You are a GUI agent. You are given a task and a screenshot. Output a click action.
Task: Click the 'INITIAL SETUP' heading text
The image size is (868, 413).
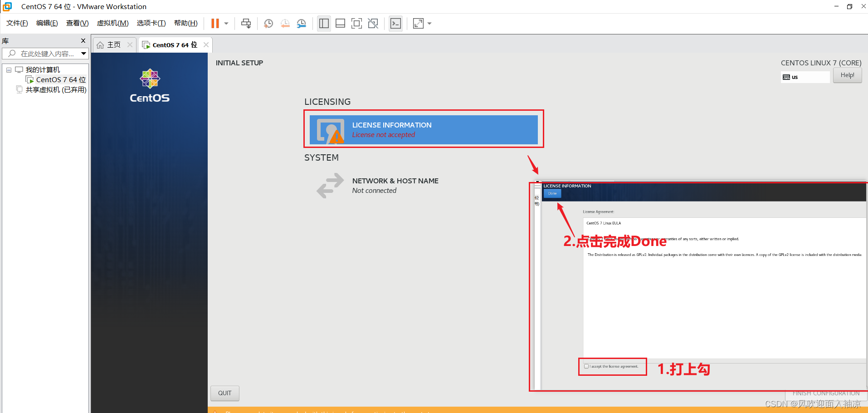pos(239,63)
